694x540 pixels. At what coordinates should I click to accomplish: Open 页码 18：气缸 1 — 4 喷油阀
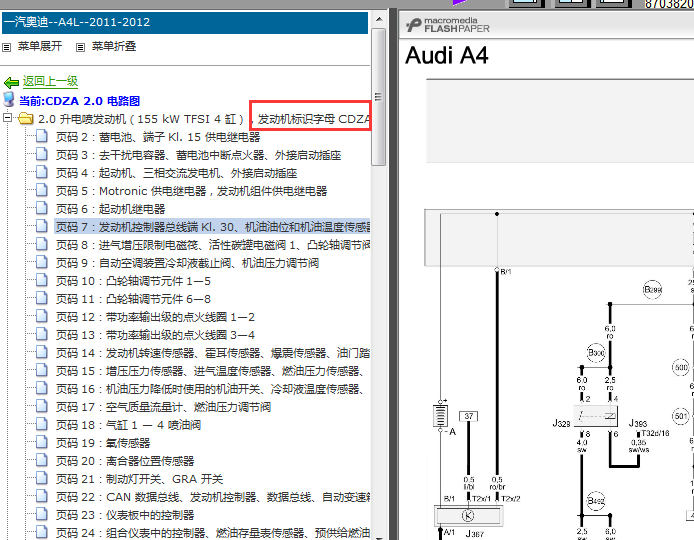(128, 425)
